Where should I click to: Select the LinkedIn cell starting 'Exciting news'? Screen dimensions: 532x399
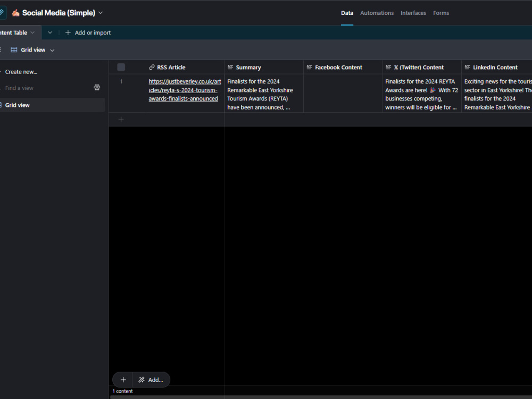(497, 93)
